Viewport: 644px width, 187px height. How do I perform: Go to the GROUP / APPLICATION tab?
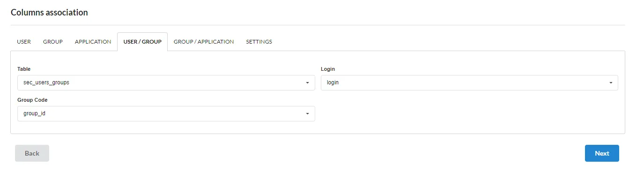(204, 42)
